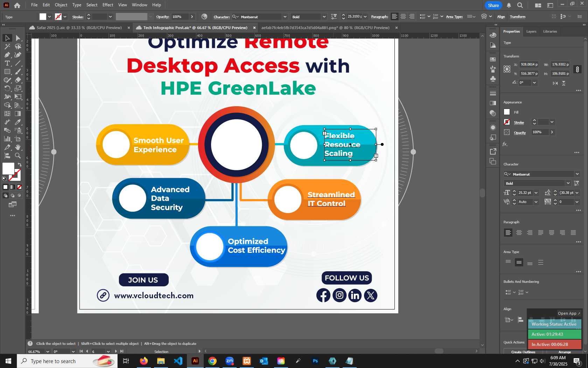Set Area Type alignment to Bottom

pyautogui.click(x=530, y=262)
